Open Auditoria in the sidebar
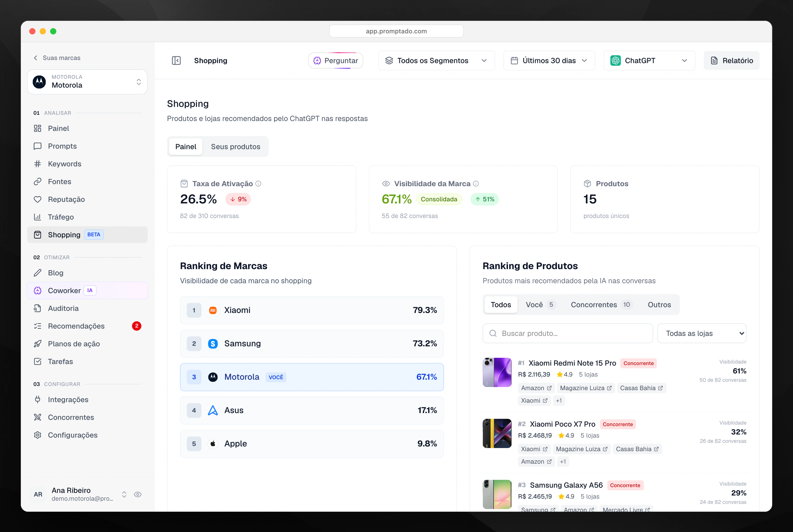 click(x=87, y=308)
